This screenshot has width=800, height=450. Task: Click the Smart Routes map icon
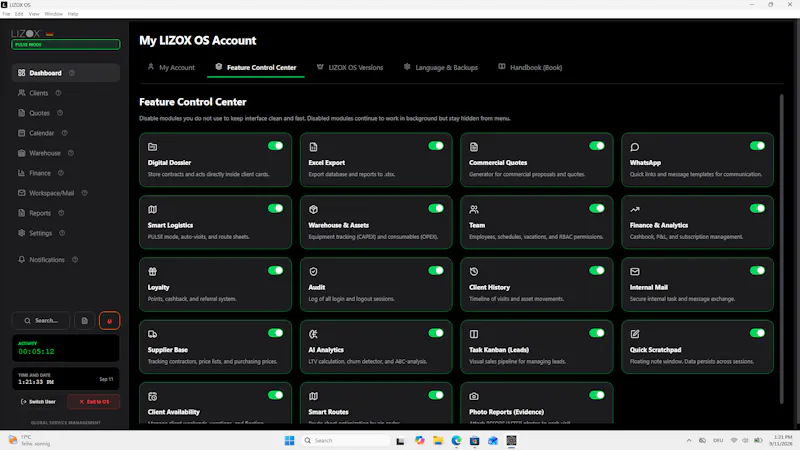point(313,396)
